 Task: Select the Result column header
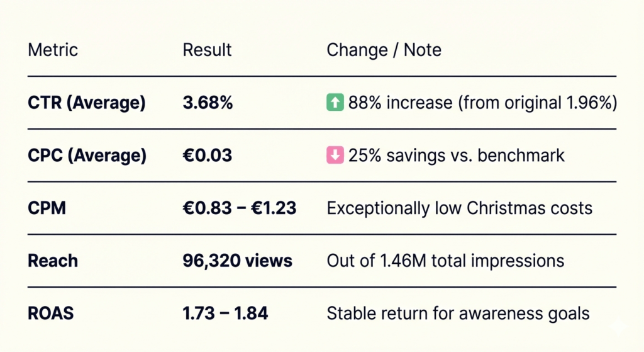click(x=207, y=50)
